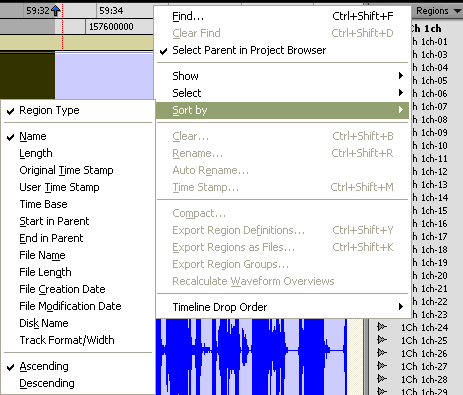Screen dimensions: 463x395
Task: Sort by Track Format/Width
Action: [x=78, y=340]
